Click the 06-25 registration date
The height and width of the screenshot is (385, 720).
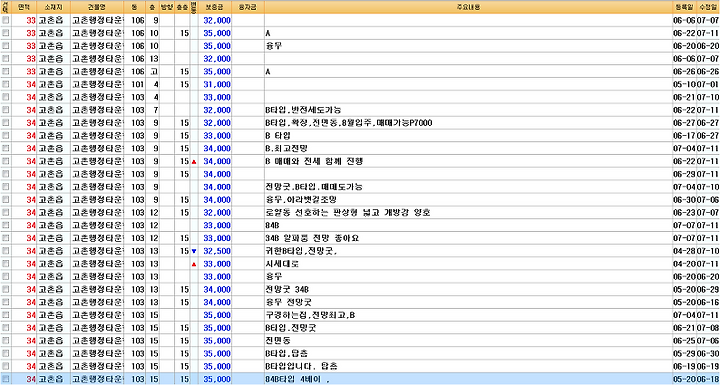(684, 341)
